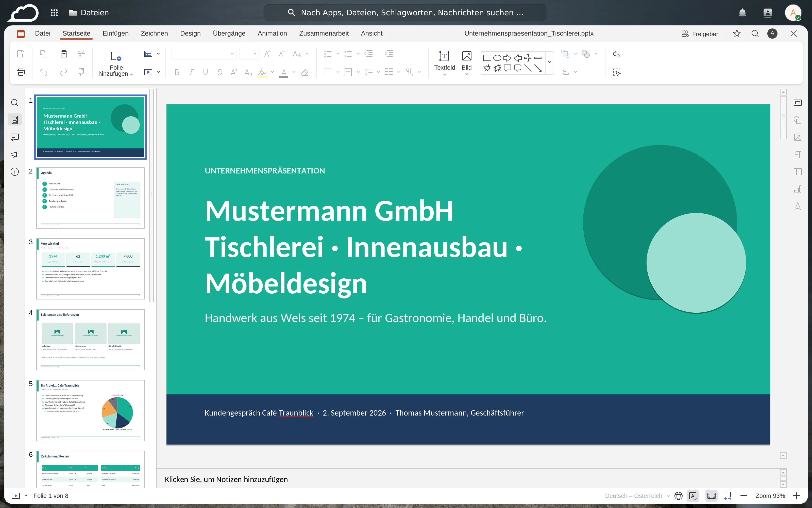Open table settings in right sidebar
This screenshot has height=508, width=812.
[x=798, y=172]
